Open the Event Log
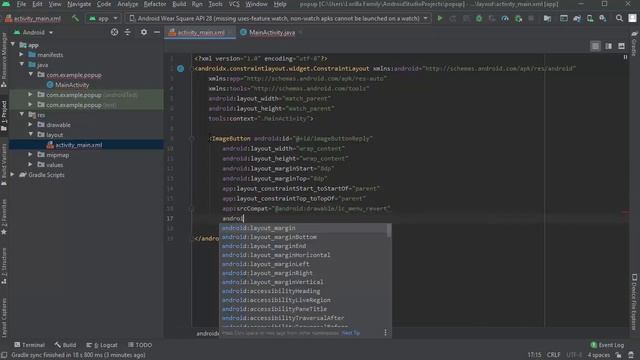The height and width of the screenshot is (360, 640). 607,345
